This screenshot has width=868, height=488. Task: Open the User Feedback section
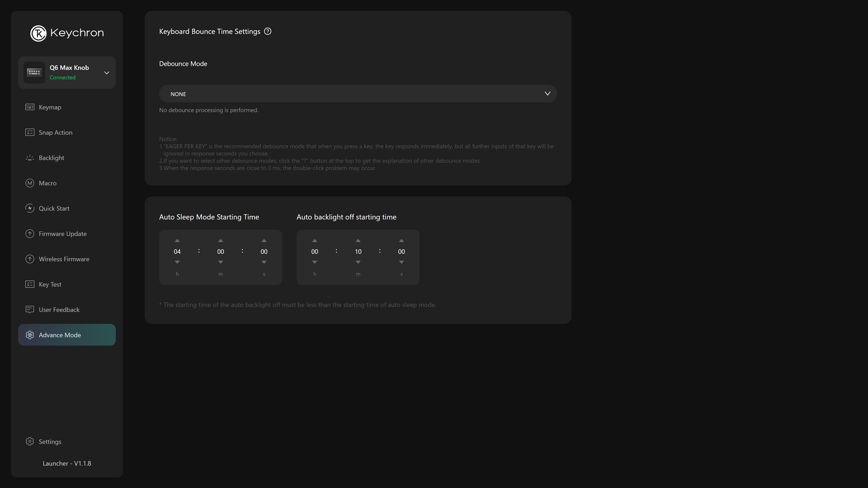click(59, 310)
